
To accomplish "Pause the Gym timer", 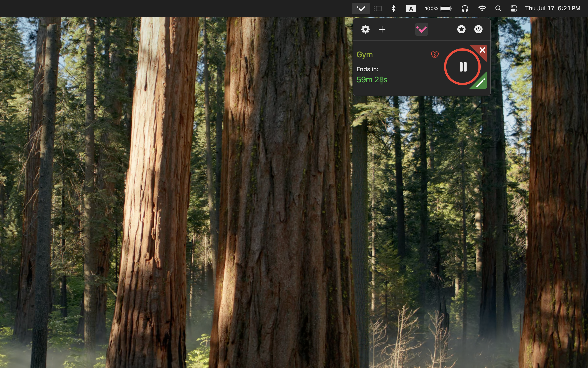I will pyautogui.click(x=462, y=67).
